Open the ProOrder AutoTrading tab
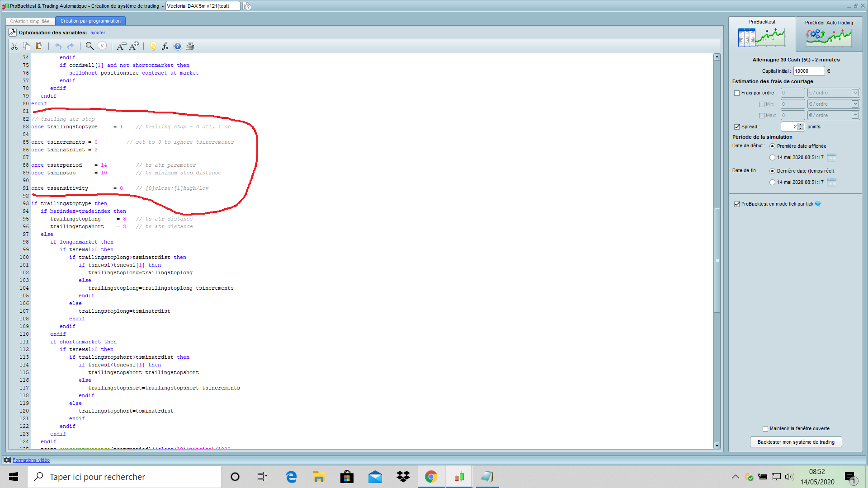This screenshot has width=868, height=488. (x=829, y=34)
